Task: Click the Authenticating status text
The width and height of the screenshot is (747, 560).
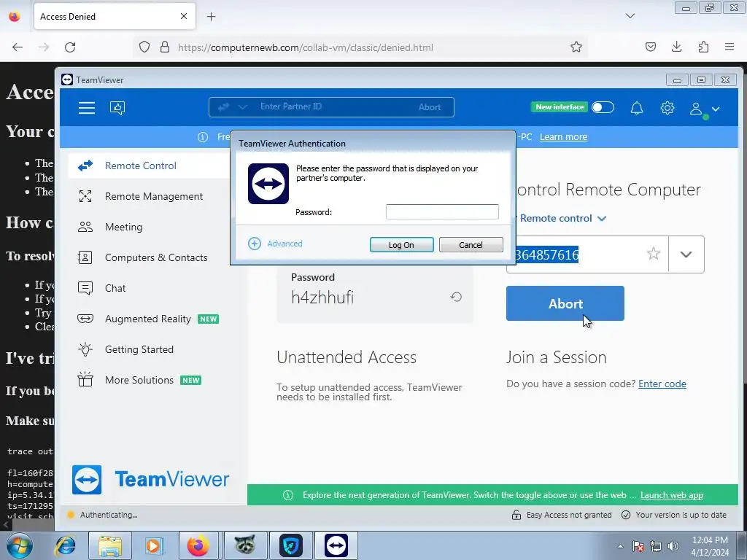Action: point(109,515)
